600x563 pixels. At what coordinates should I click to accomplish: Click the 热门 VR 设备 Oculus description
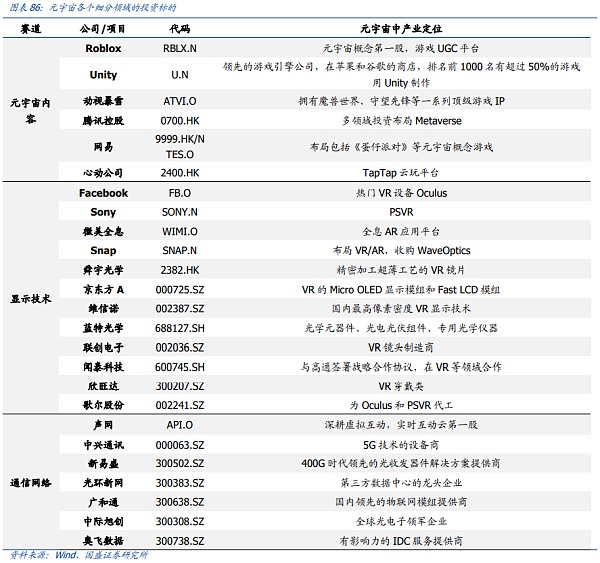click(x=401, y=193)
